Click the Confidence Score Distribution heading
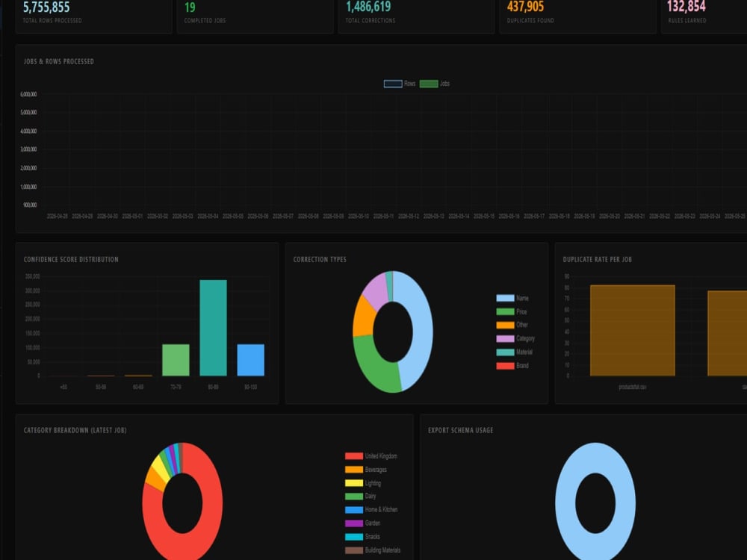 click(x=71, y=260)
